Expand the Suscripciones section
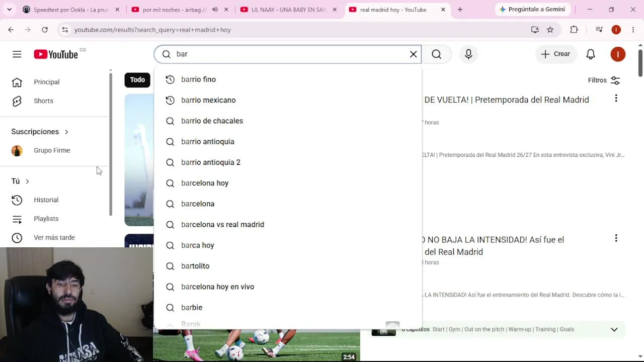The height and width of the screenshot is (362, 644). (40, 132)
